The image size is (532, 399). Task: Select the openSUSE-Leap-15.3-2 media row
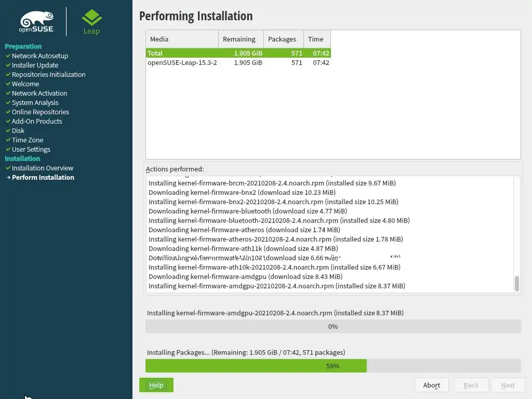238,62
